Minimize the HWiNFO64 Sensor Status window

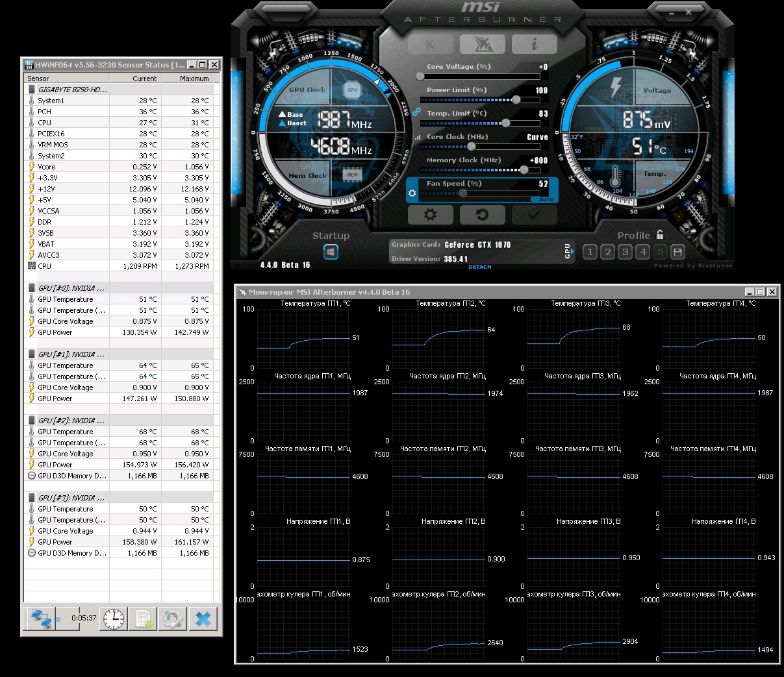(191, 65)
